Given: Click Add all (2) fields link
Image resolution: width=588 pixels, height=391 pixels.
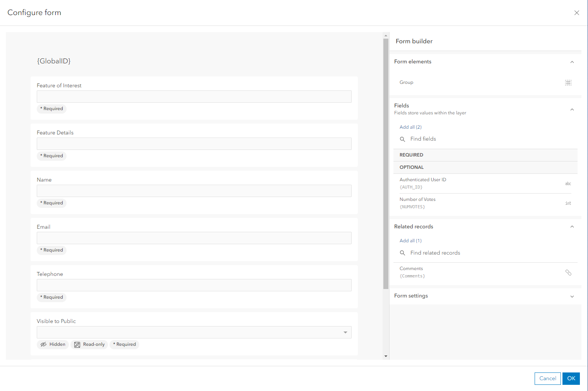Looking at the screenshot, I should coord(410,127).
